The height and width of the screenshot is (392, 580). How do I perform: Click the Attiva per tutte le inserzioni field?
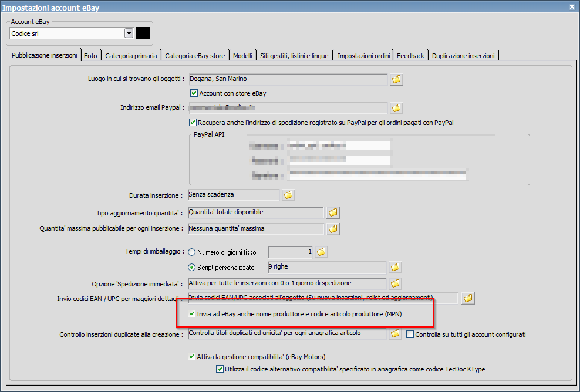(287, 283)
